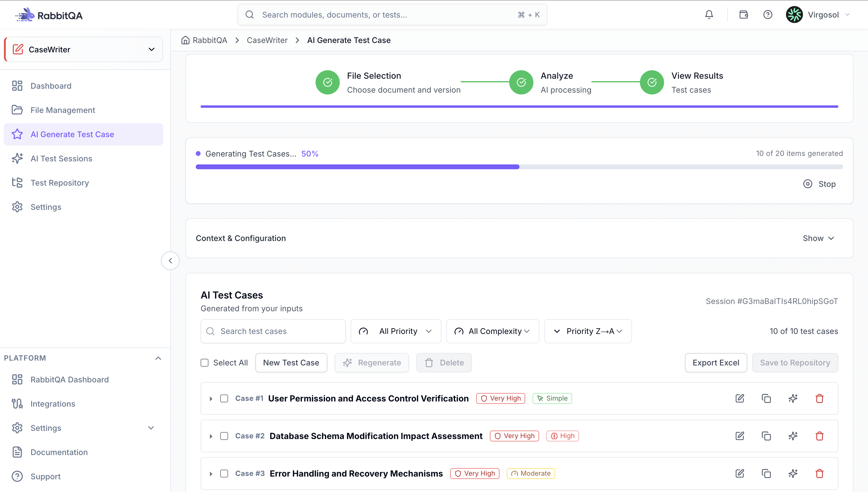Click the Search test cases field
The height and width of the screenshot is (492, 868).
click(x=273, y=331)
